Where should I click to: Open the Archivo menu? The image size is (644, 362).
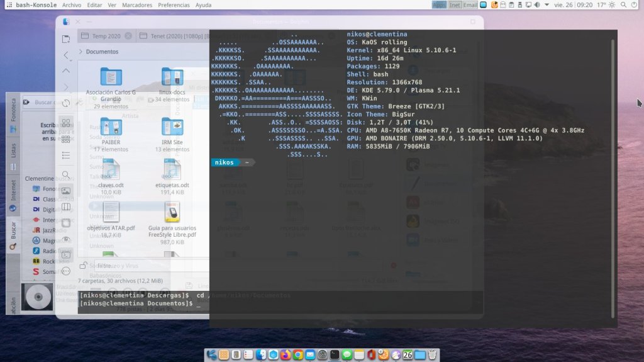click(x=71, y=5)
